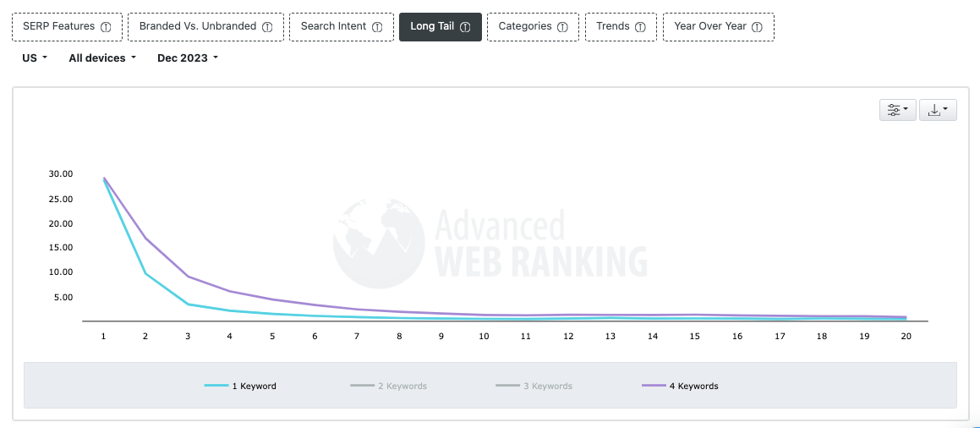The height and width of the screenshot is (428, 980).
Task: Open the chart download menu
Action: point(938,110)
